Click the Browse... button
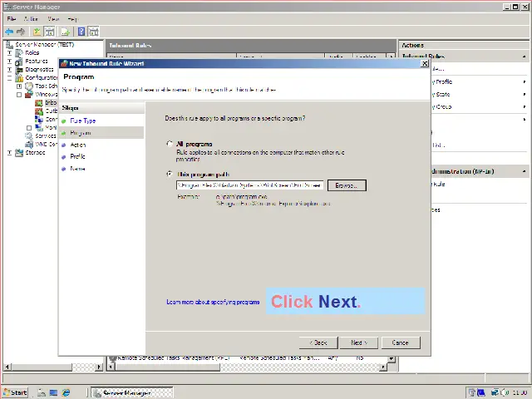Screen dimensions: 532x399 point(346,185)
